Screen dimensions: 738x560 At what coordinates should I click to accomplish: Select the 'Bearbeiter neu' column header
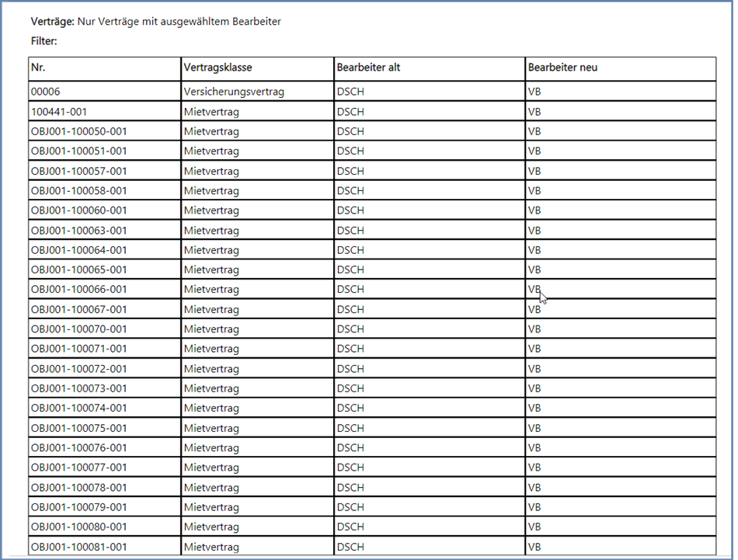tap(562, 68)
